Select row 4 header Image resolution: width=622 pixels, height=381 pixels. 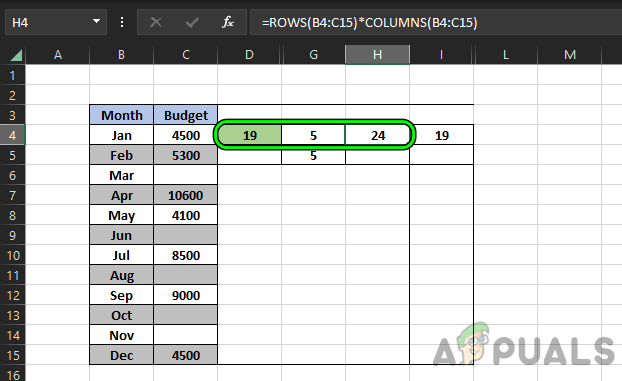pos(13,135)
